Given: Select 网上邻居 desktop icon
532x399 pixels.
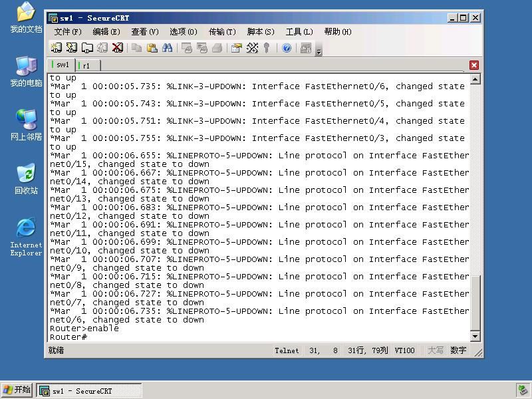Looking at the screenshot, I should (26, 125).
